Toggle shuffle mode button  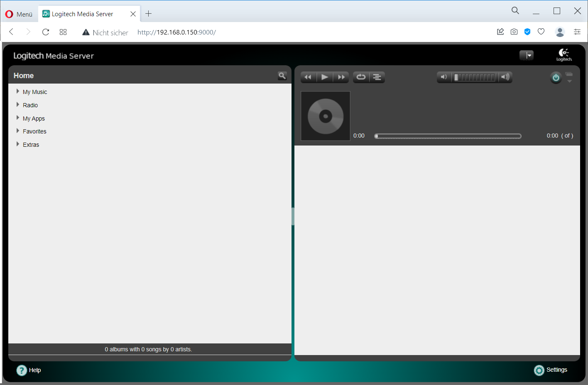point(377,77)
